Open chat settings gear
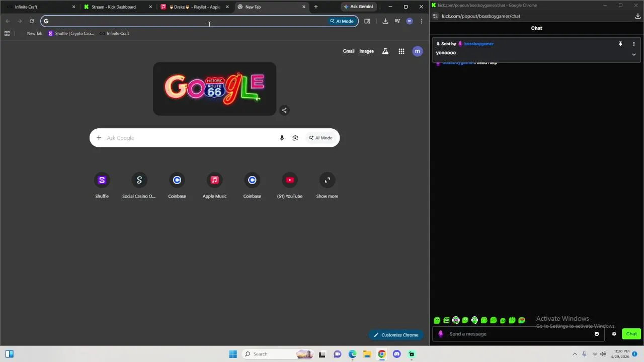 pyautogui.click(x=614, y=334)
